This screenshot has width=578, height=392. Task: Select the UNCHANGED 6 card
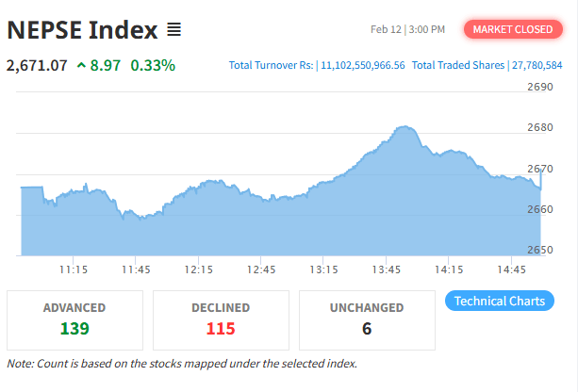[367, 319]
